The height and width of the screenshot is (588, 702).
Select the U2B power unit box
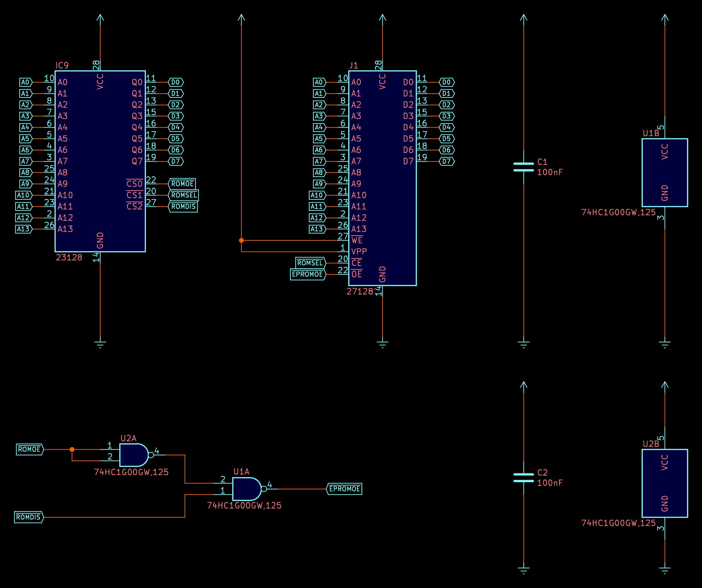pyautogui.click(x=665, y=483)
